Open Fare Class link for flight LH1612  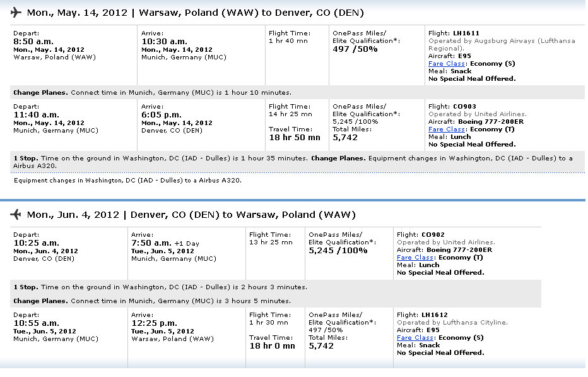point(415,338)
